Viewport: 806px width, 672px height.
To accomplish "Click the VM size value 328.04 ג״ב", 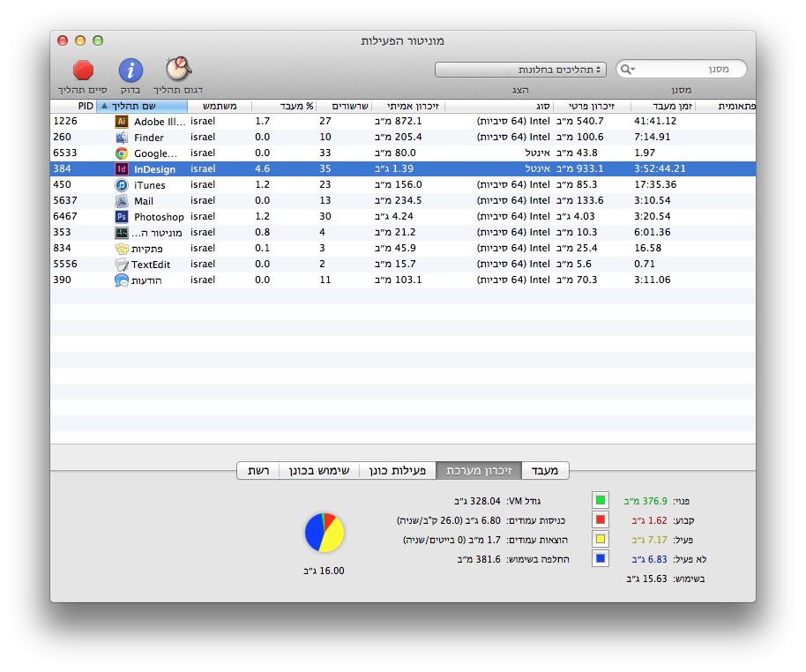I will [477, 501].
